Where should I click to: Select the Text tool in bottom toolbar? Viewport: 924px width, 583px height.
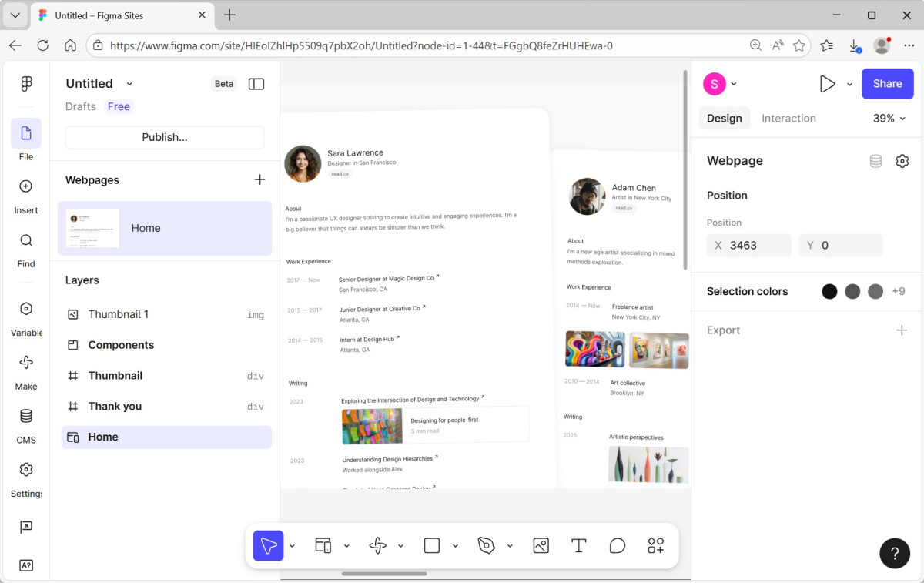[579, 546]
